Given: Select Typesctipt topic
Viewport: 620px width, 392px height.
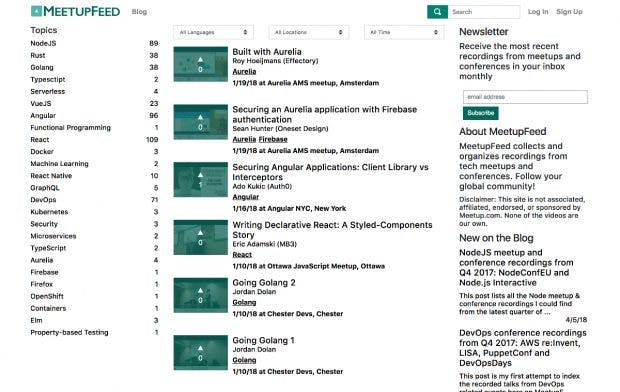Looking at the screenshot, I should pos(48,80).
